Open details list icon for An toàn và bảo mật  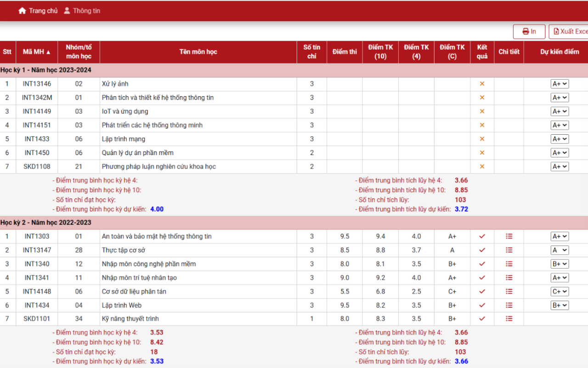pyautogui.click(x=509, y=236)
